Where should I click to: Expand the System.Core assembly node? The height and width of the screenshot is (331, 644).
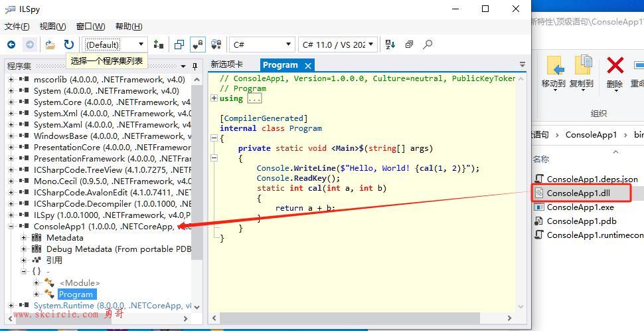11,102
